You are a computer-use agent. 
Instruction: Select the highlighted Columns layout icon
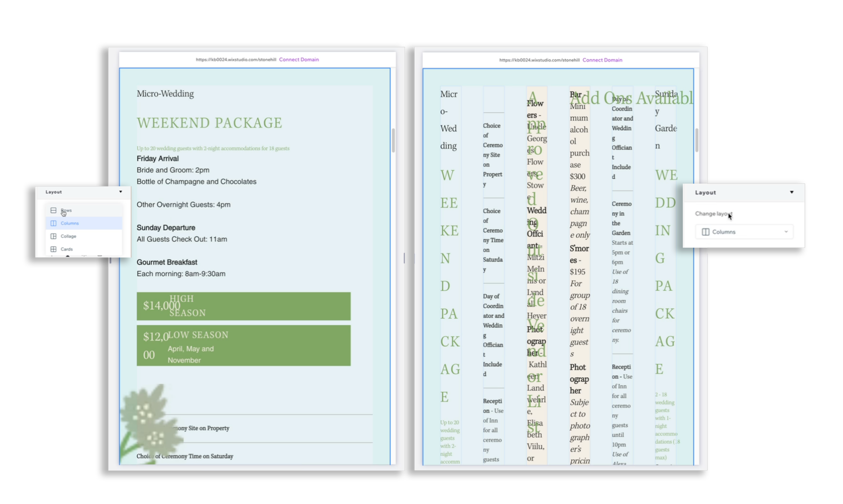pyautogui.click(x=53, y=223)
